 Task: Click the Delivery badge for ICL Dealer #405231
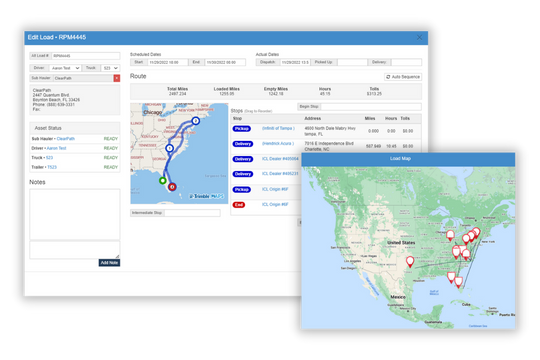pyautogui.click(x=243, y=174)
